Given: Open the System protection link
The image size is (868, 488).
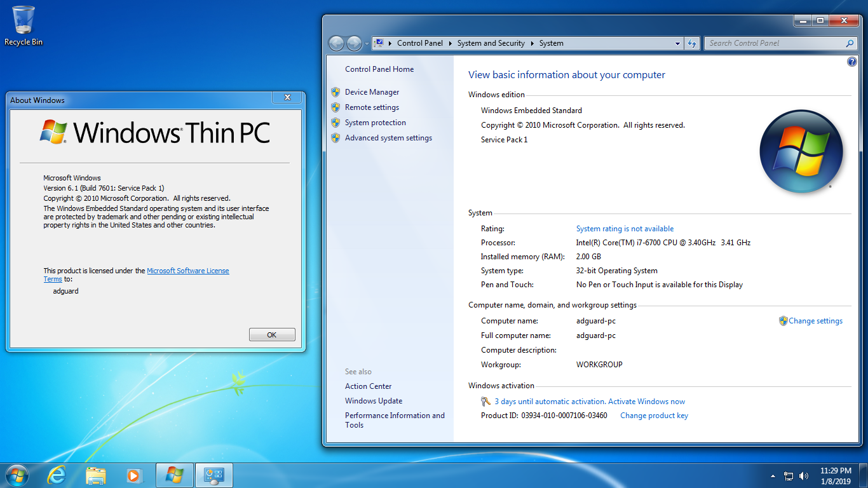Looking at the screenshot, I should click(x=376, y=123).
